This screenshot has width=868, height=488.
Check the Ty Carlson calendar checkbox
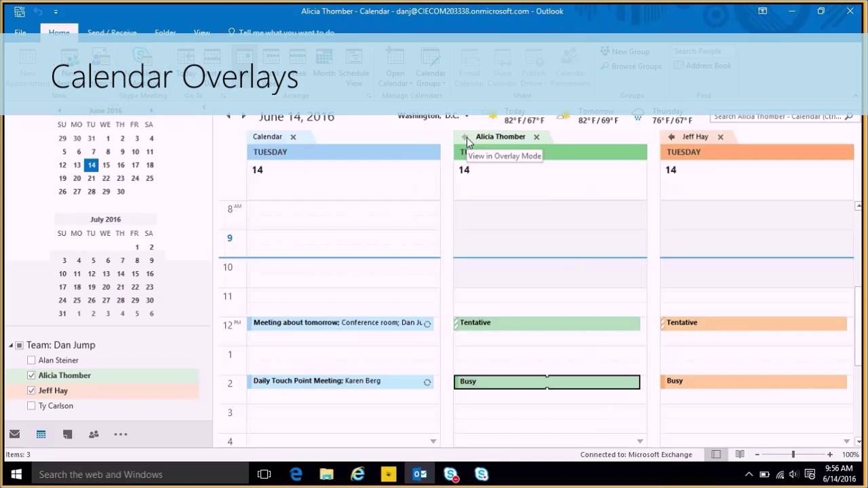tap(31, 406)
